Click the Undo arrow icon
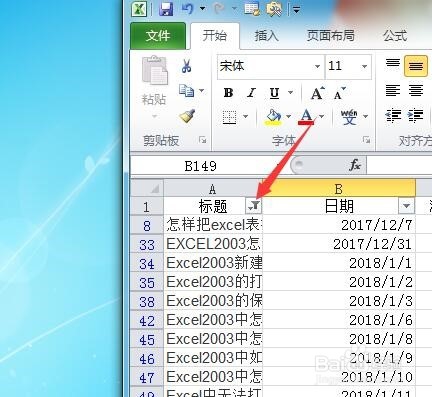The height and width of the screenshot is (397, 432). 188,9
